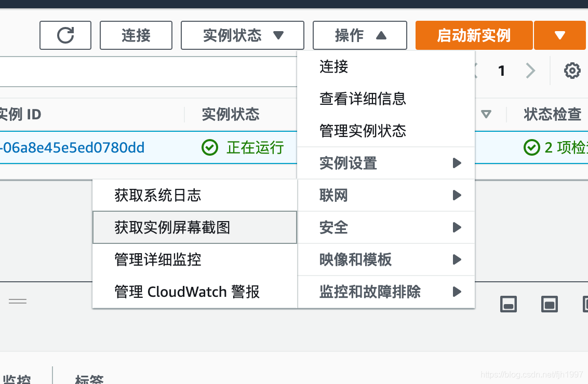The width and height of the screenshot is (588, 384).
Task: Expand the 实例设置 submenu
Action: [x=386, y=163]
